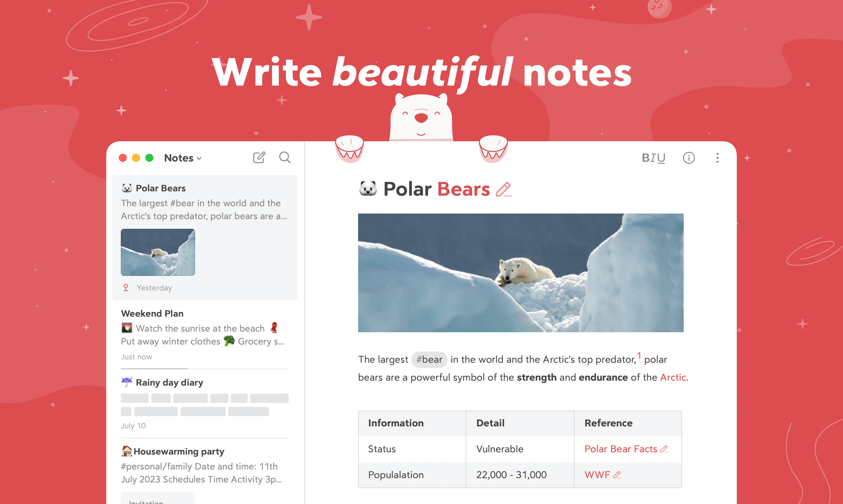Expand the Notes dropdown menu

point(184,158)
